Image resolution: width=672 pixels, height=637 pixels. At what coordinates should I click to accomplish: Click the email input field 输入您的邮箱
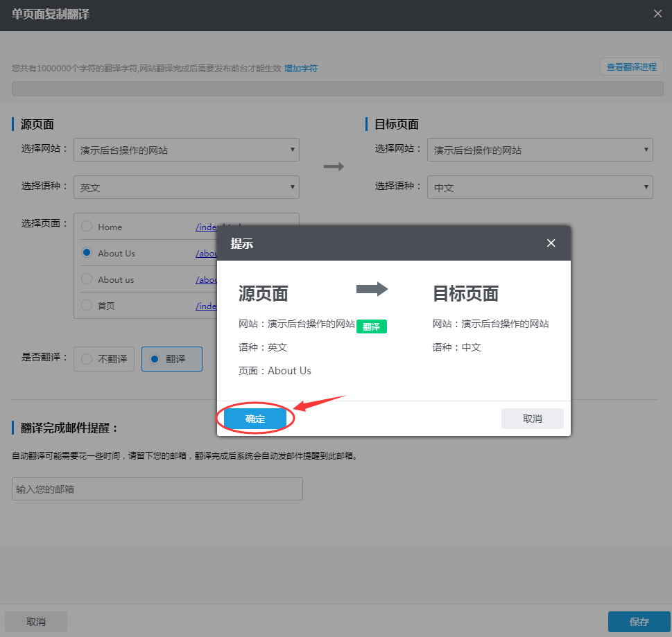(157, 488)
